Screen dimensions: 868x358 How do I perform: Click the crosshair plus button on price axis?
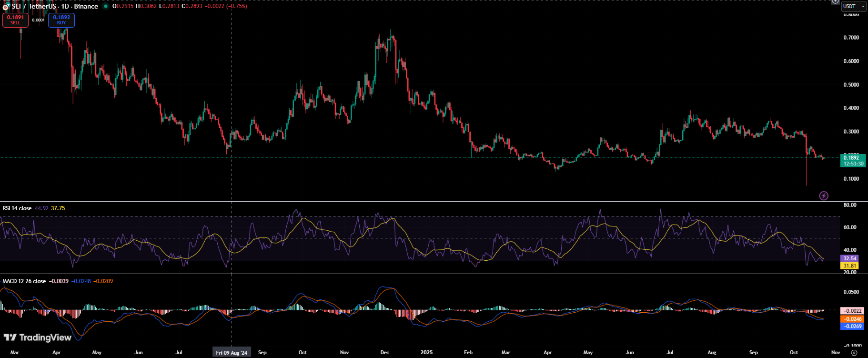[x=835, y=1]
